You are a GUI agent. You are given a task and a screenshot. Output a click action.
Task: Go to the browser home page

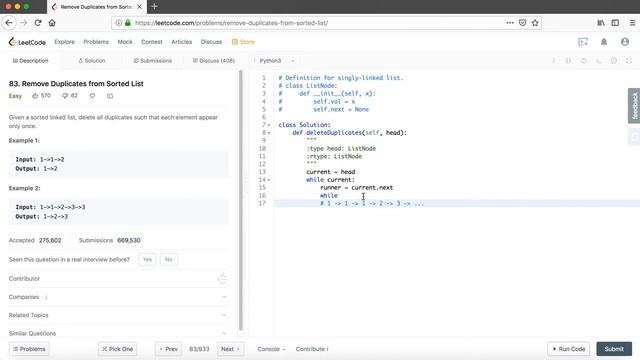point(52,23)
